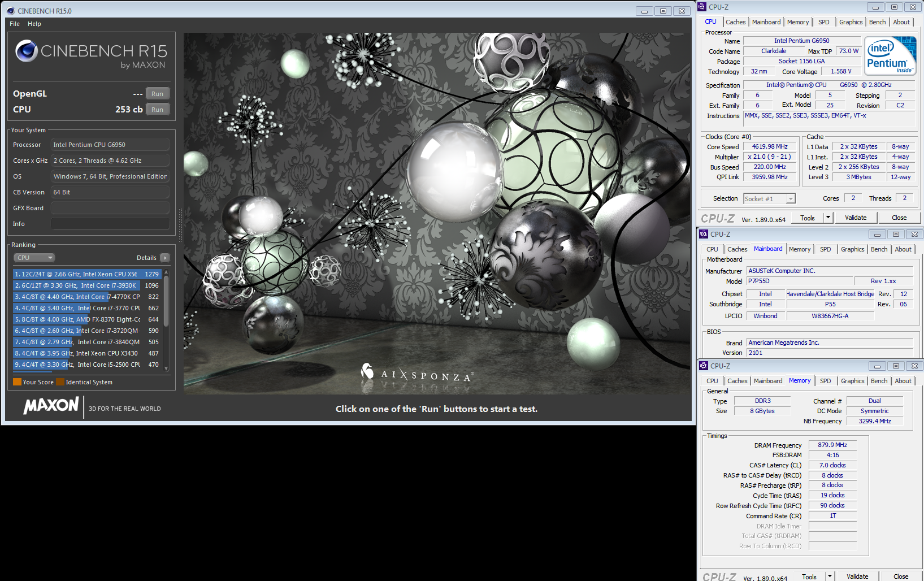Open the Socket #1 selection dropdown
Viewport: 924px width, 581px height.
[x=769, y=198]
